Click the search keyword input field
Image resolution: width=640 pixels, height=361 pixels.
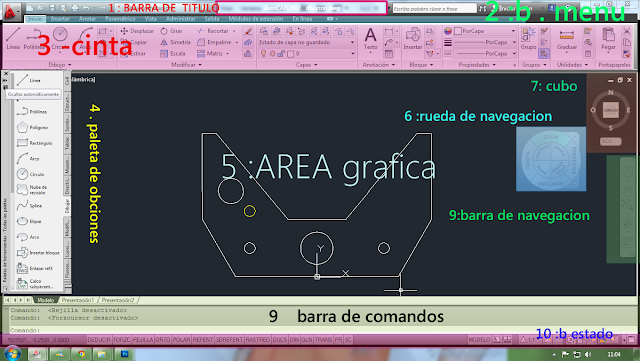click(x=434, y=9)
